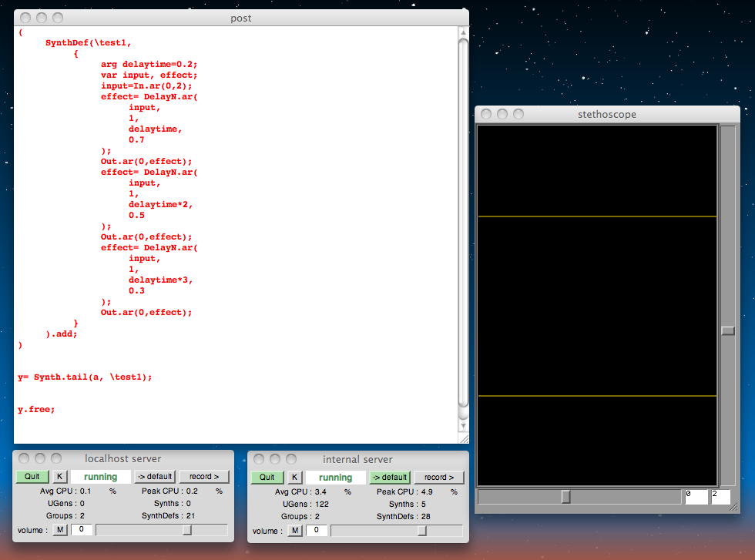This screenshot has width=755, height=560.
Task: Mute localhost server with M button
Action: [x=60, y=530]
